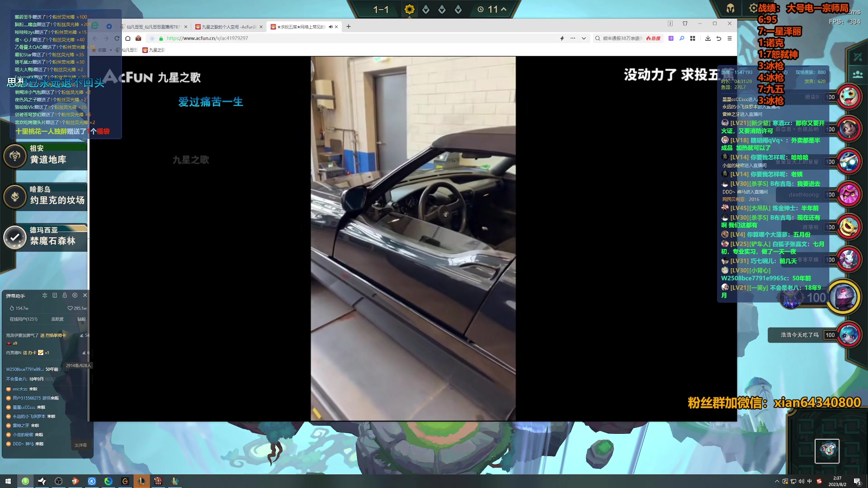Screen dimensions: 868x488
Task: Click the lightning speed mode icon
Action: point(562,38)
